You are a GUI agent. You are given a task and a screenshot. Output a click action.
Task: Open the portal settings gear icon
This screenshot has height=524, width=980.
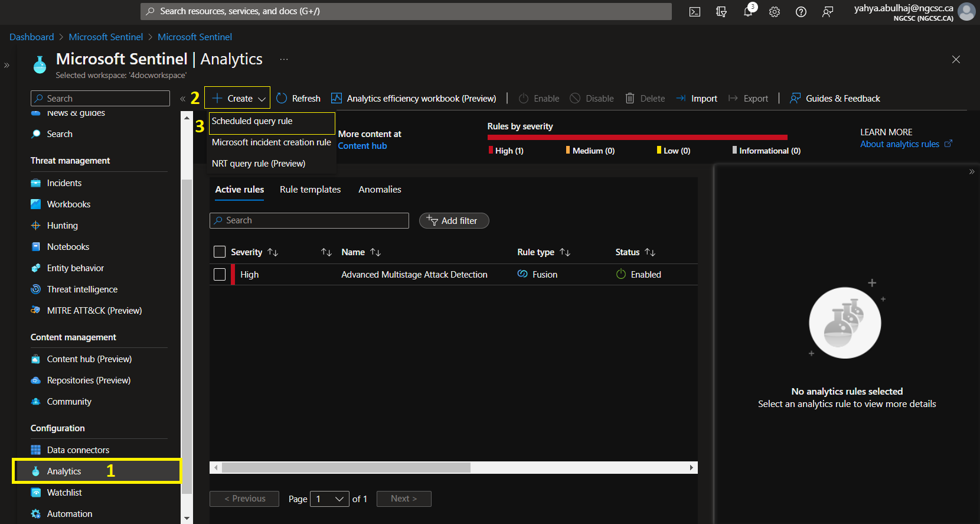tap(775, 12)
